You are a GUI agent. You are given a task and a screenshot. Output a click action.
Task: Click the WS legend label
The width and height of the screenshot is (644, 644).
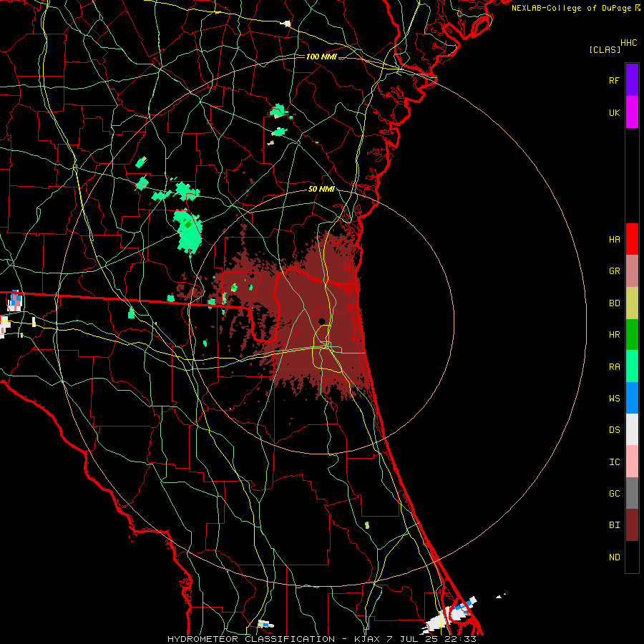pos(615,398)
